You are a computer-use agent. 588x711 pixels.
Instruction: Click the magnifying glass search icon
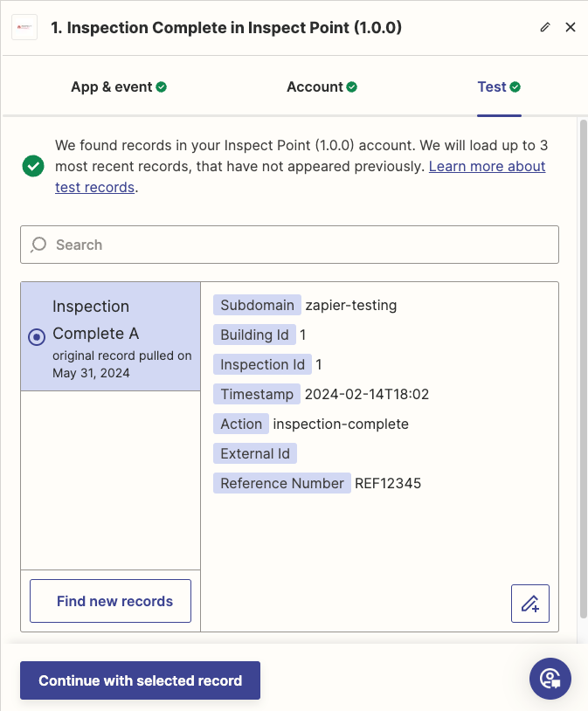click(37, 245)
